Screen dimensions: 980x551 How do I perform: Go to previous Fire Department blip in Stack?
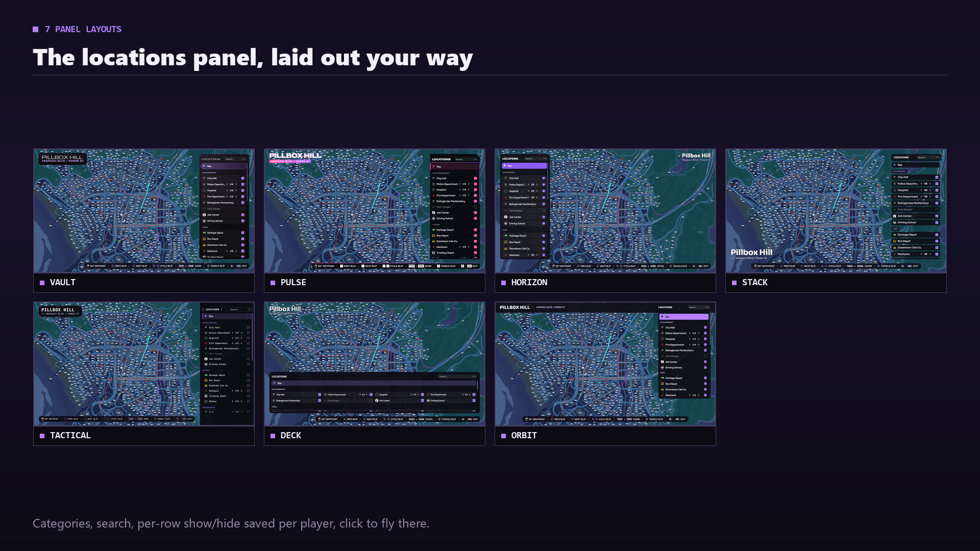click(x=921, y=196)
